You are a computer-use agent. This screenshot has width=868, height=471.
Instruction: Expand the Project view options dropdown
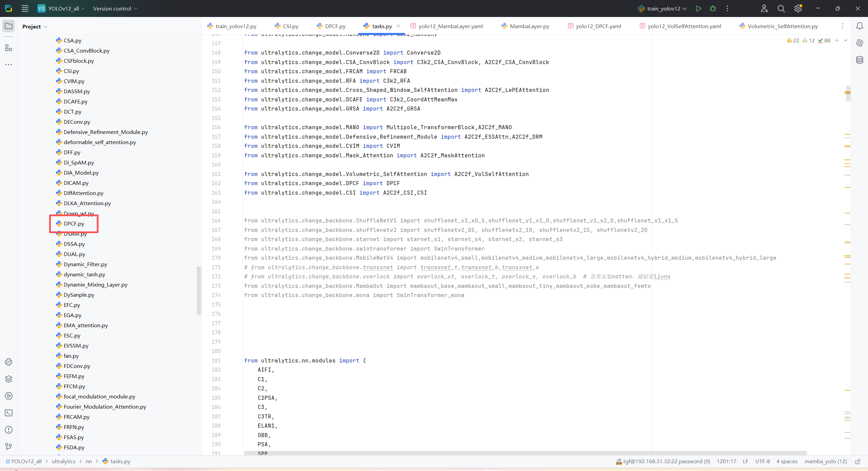pos(45,26)
